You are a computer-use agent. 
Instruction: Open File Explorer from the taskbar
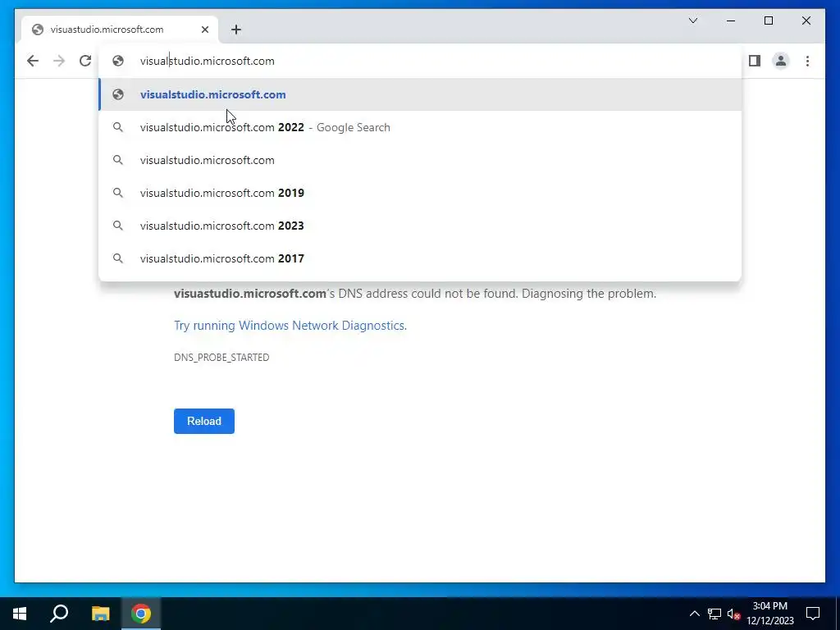[100, 614]
